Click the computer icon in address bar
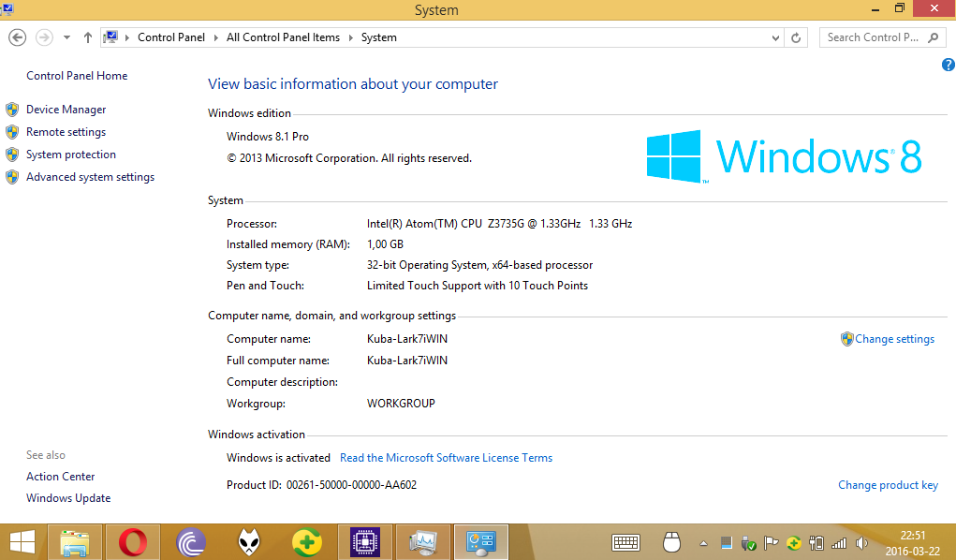The width and height of the screenshot is (956, 560). 110,37
